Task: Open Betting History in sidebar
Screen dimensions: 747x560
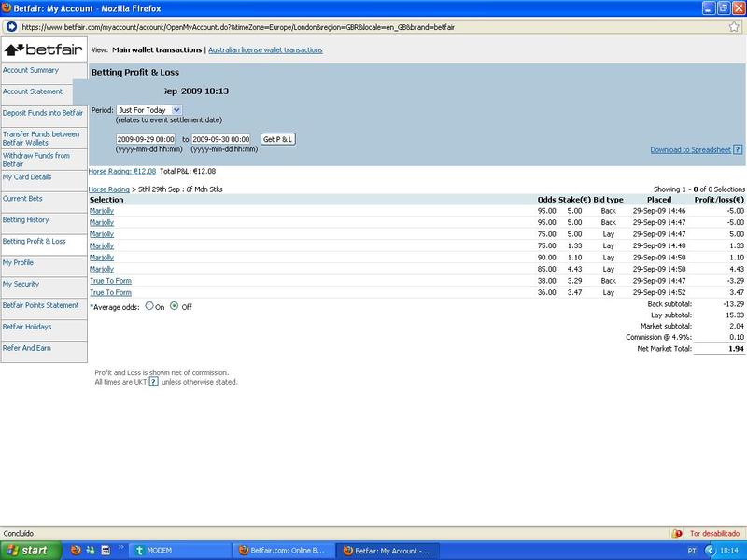Action: click(x=26, y=220)
